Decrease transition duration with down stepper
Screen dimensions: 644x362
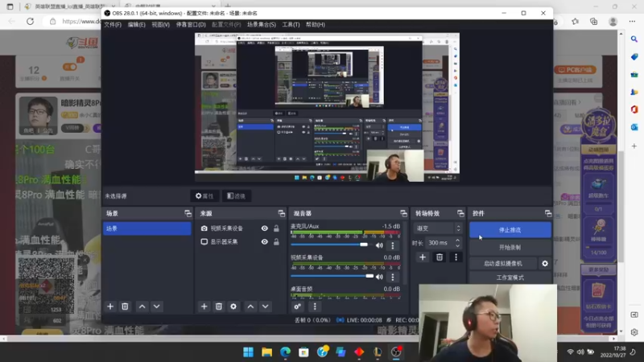pos(457,245)
